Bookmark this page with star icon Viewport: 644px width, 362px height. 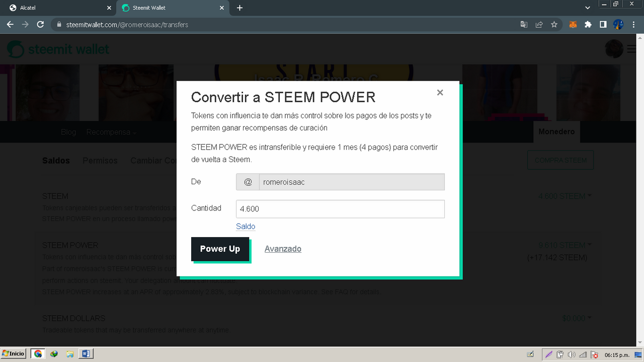(554, 24)
